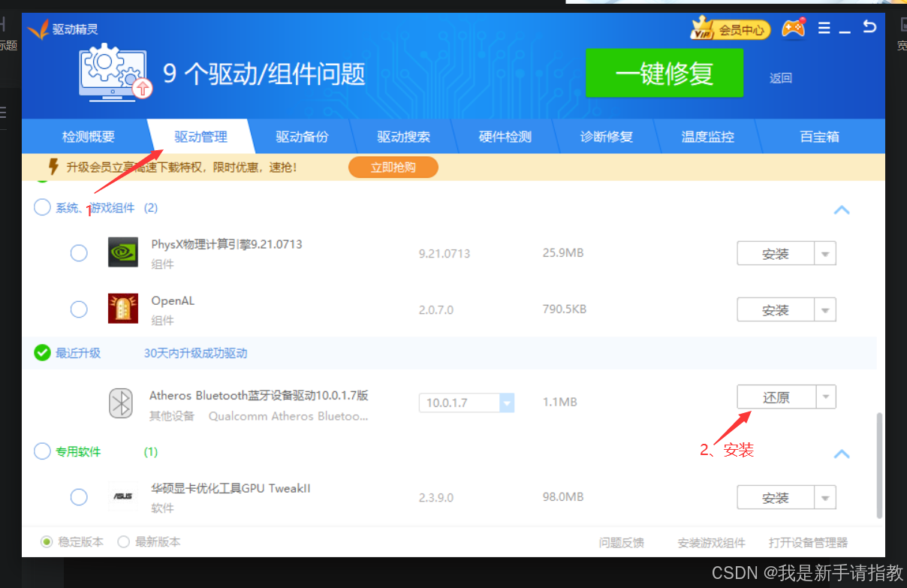Click the 升级会员 promo banner text
This screenshot has height=588, width=907.
pyautogui.click(x=182, y=167)
